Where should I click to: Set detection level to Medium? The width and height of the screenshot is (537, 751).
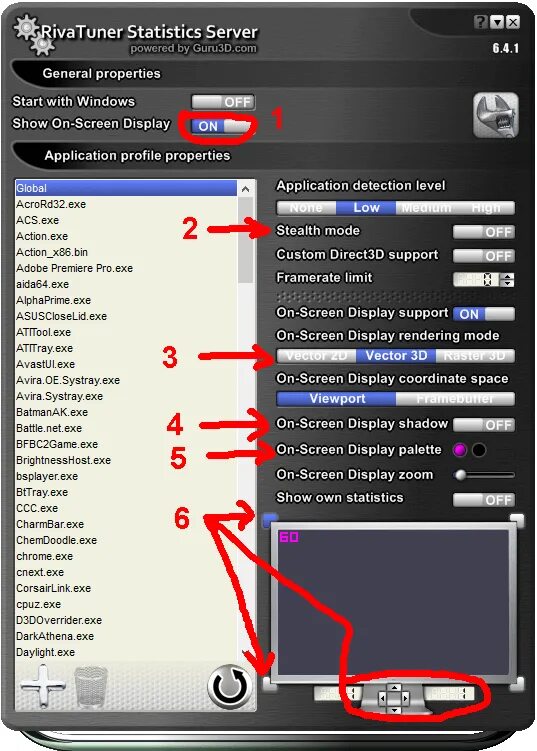tap(426, 208)
